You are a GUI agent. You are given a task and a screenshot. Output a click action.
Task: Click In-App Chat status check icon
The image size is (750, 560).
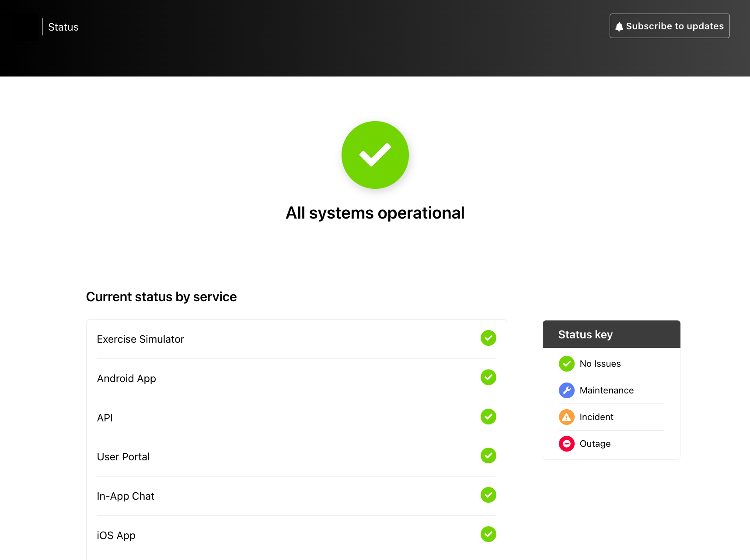coord(488,495)
